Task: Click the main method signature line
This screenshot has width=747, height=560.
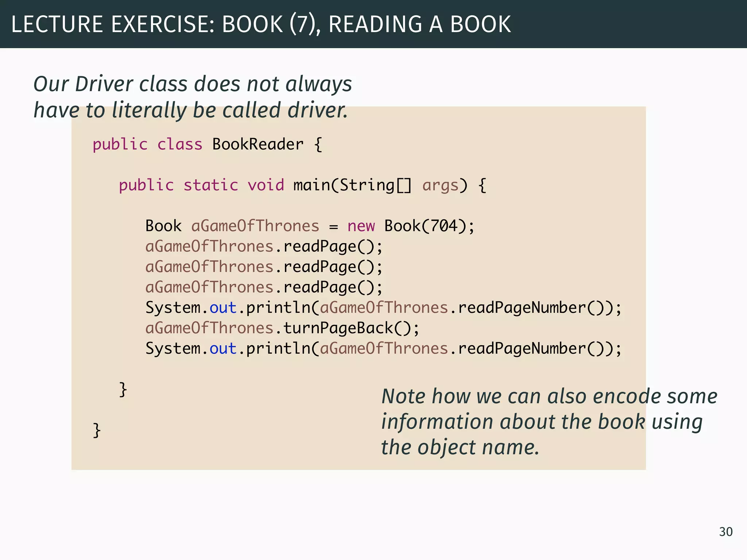Action: 302,185
